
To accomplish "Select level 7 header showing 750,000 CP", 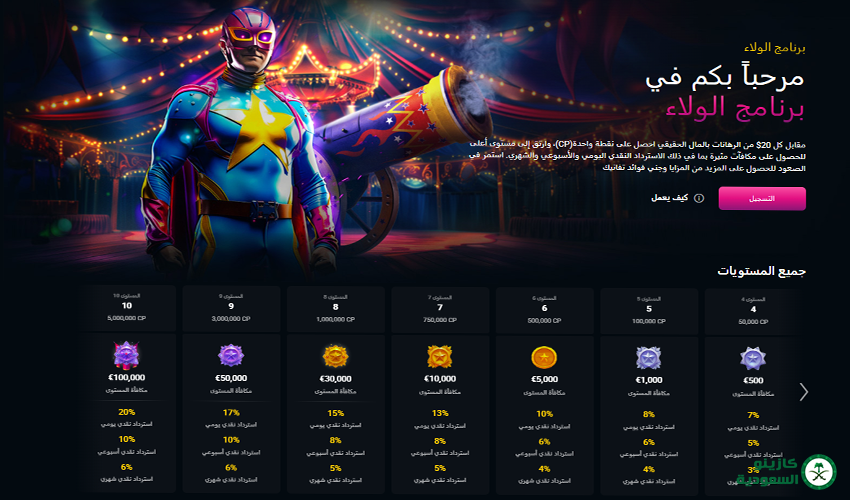I will [440, 310].
